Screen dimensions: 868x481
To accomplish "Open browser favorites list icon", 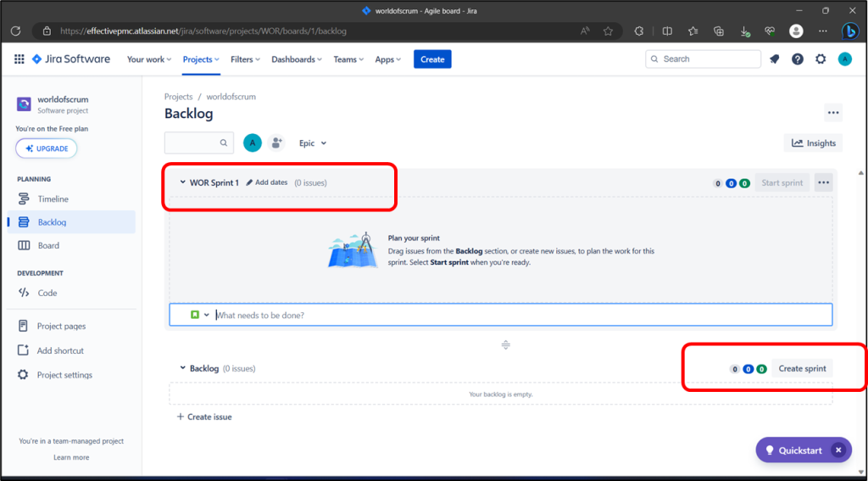I will coord(693,31).
